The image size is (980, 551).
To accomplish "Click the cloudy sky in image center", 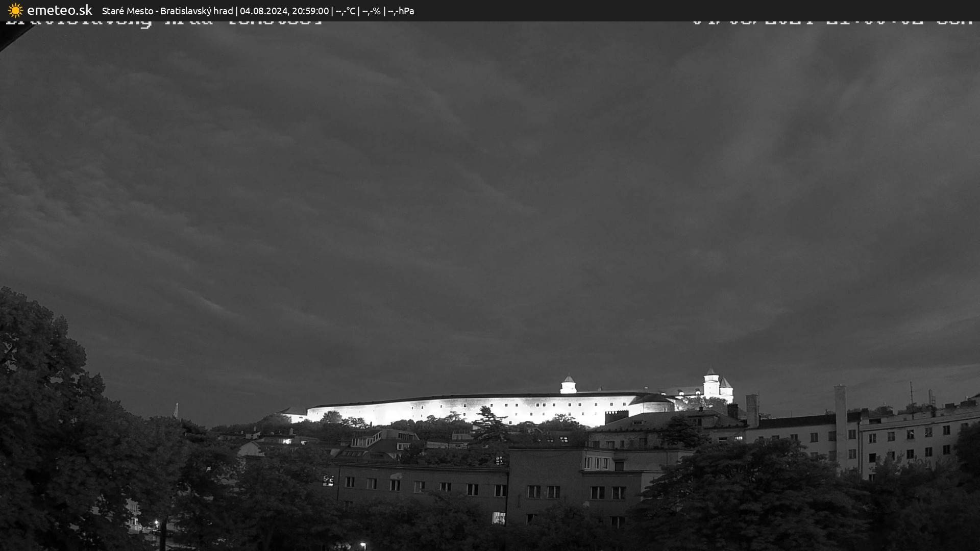I will pos(490,204).
